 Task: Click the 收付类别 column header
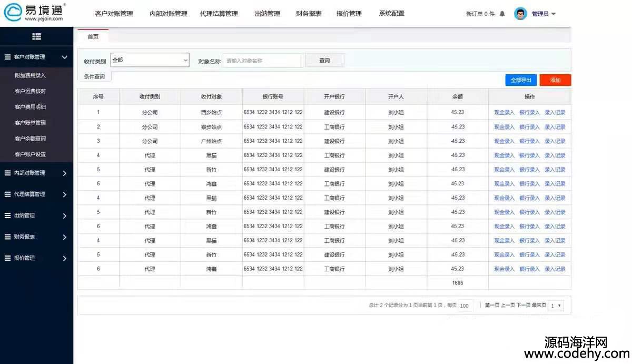point(150,97)
